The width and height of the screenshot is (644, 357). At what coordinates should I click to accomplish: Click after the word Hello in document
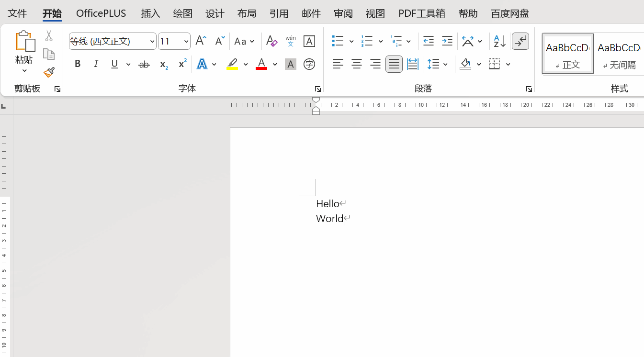pyautogui.click(x=339, y=204)
